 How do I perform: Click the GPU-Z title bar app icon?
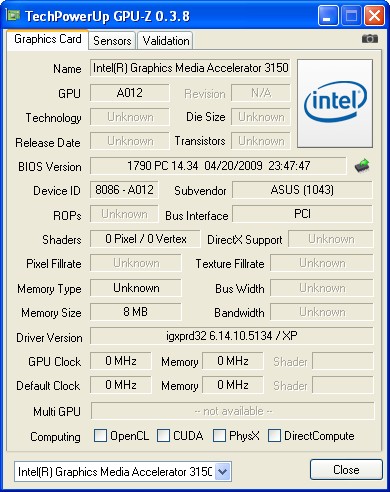click(x=13, y=15)
